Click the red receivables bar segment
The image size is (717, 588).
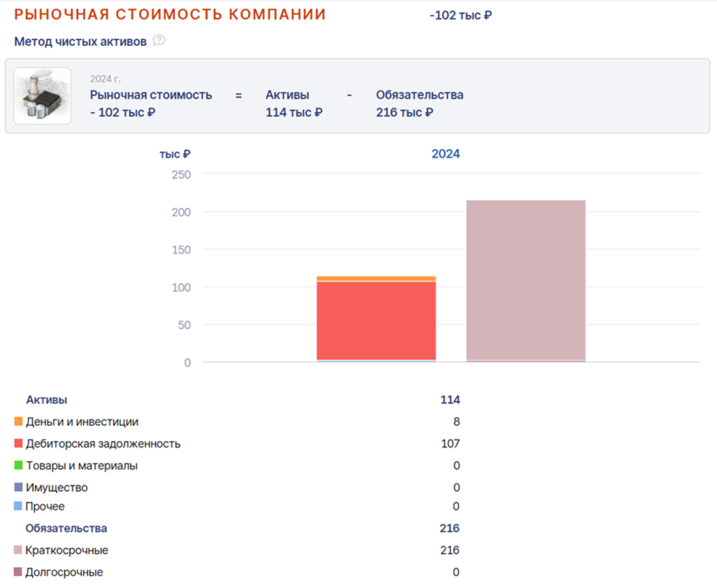(376, 321)
